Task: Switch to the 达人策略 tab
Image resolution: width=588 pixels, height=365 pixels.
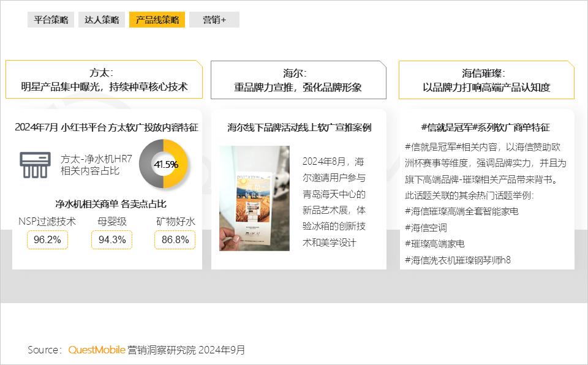Action: coord(102,20)
